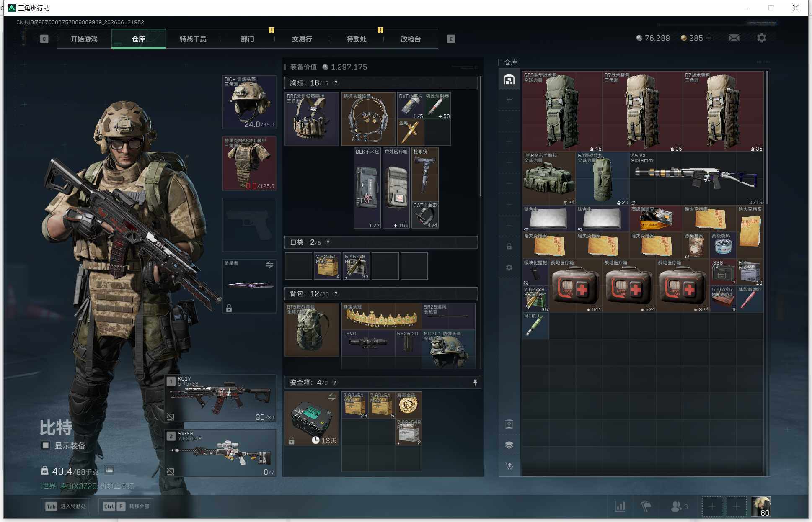Select the 高级咖啡豆 item

coord(656,219)
